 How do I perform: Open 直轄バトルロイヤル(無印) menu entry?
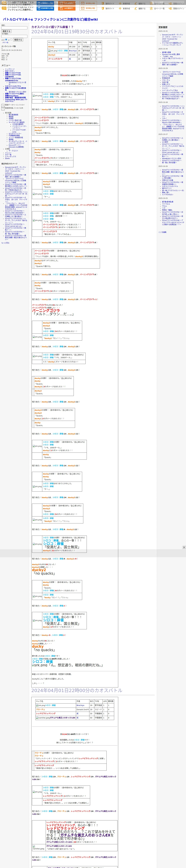pyautogui.click(x=14, y=94)
